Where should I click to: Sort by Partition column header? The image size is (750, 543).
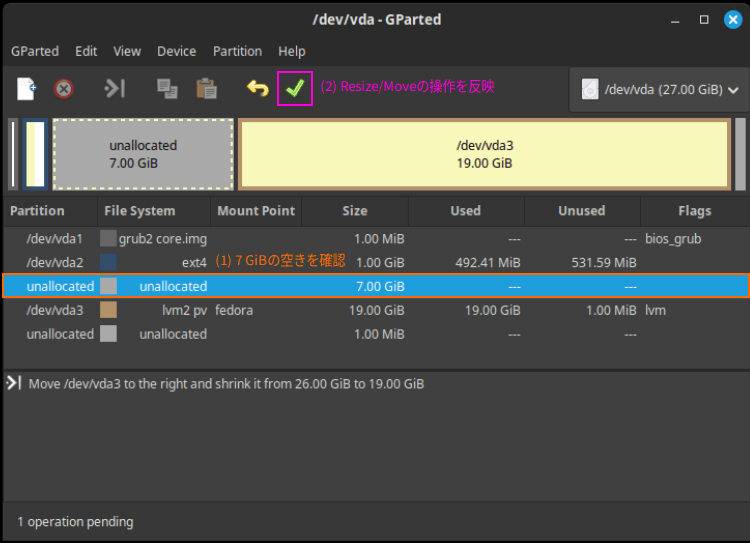[50, 211]
